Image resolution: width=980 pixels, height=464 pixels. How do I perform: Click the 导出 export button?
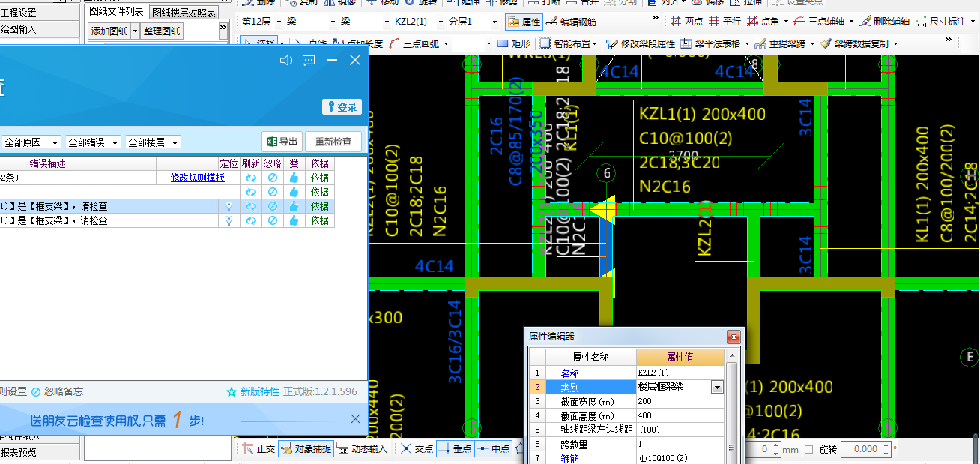(x=282, y=142)
